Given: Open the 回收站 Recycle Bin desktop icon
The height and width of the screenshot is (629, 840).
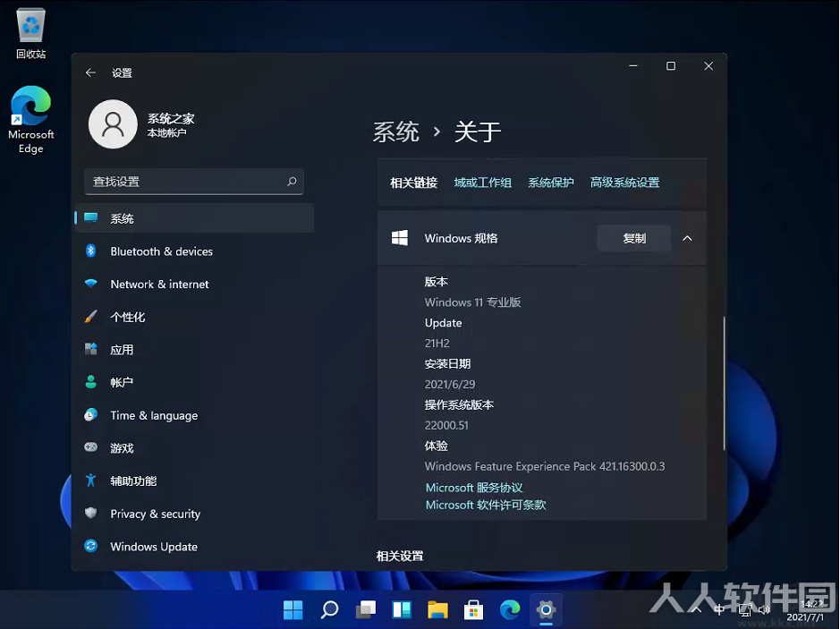Looking at the screenshot, I should (31, 33).
